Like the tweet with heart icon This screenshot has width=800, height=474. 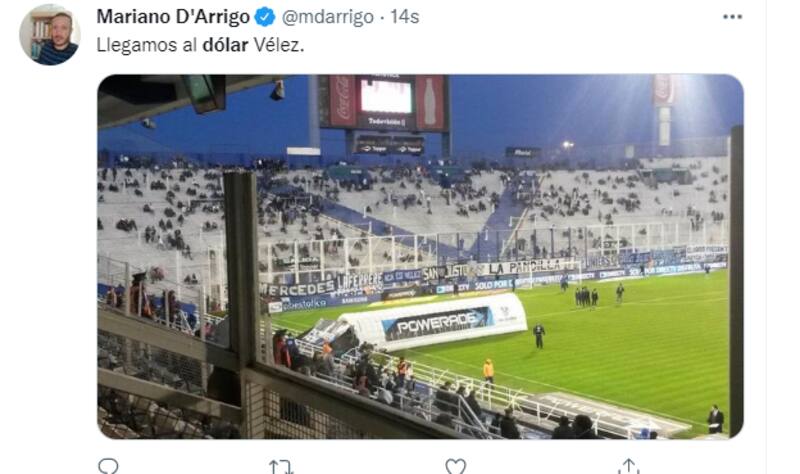click(x=455, y=466)
